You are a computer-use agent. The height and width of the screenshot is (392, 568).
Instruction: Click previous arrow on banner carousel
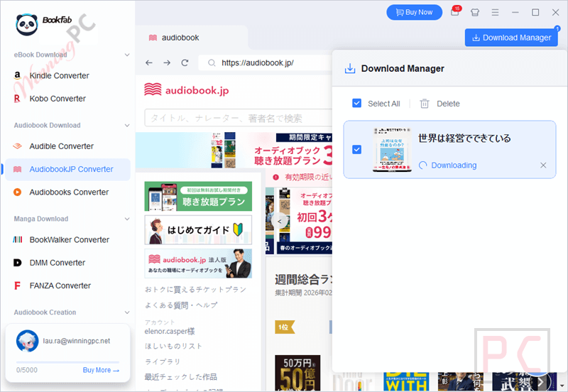pyautogui.click(x=279, y=222)
